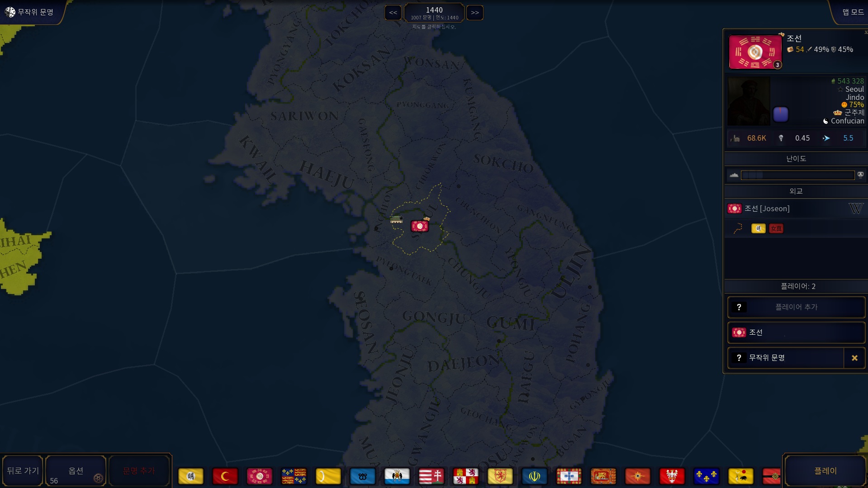
Task: Open the 무작위 문명 random civilization menu
Action: click(x=30, y=12)
